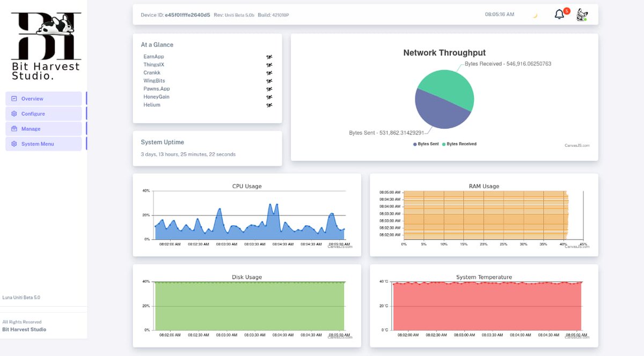Click the device ID e45f01fffe2640d5
The width and height of the screenshot is (644, 356).
click(x=187, y=15)
